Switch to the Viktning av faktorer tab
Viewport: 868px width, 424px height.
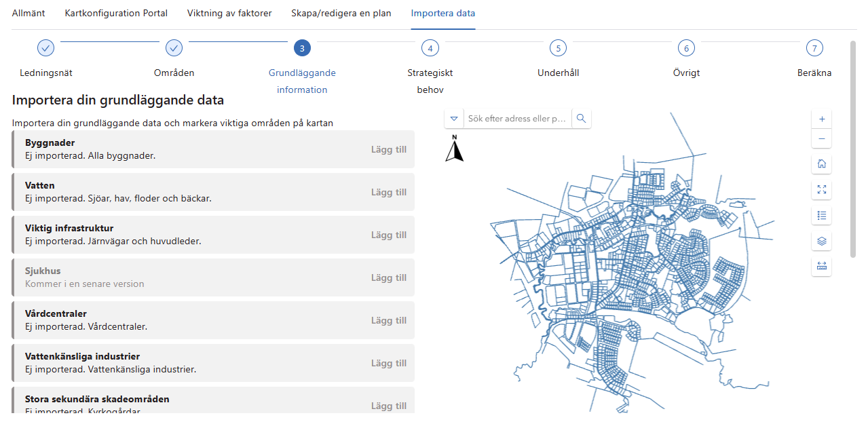pyautogui.click(x=229, y=13)
